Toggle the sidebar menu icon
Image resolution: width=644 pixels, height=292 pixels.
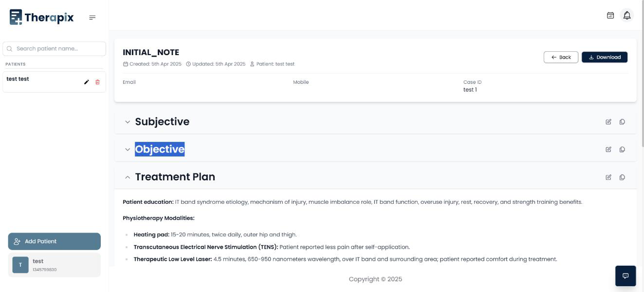pyautogui.click(x=92, y=18)
